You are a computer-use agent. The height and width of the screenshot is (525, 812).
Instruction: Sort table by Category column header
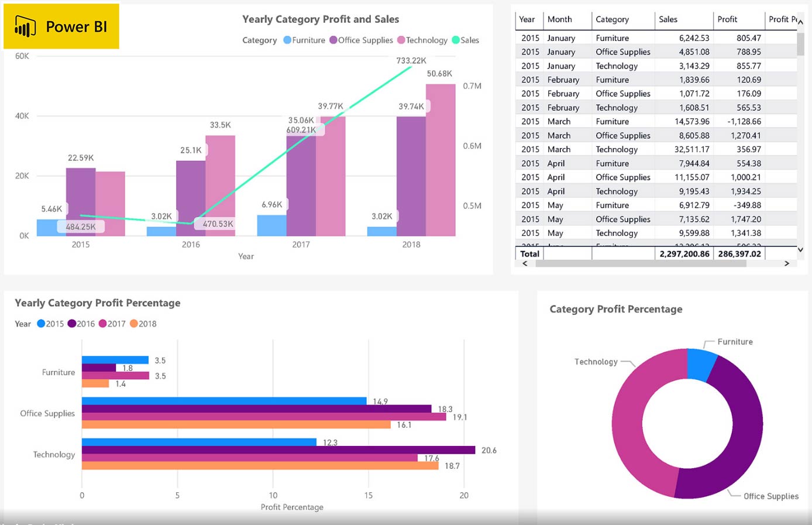pos(613,19)
